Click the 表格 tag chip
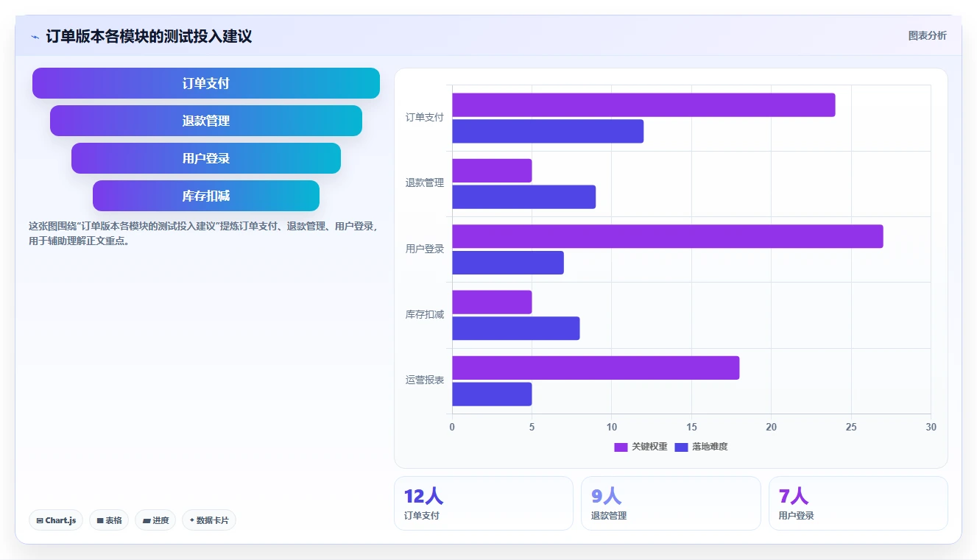 [x=109, y=520]
